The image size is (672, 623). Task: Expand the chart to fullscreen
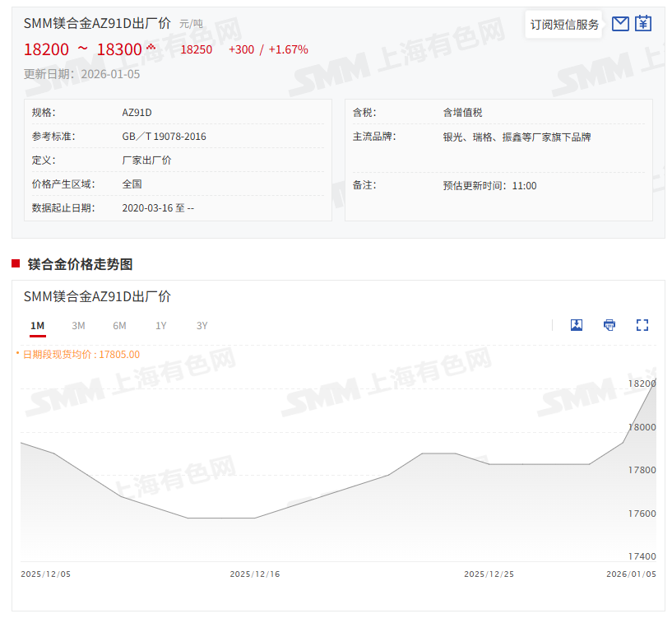642,325
